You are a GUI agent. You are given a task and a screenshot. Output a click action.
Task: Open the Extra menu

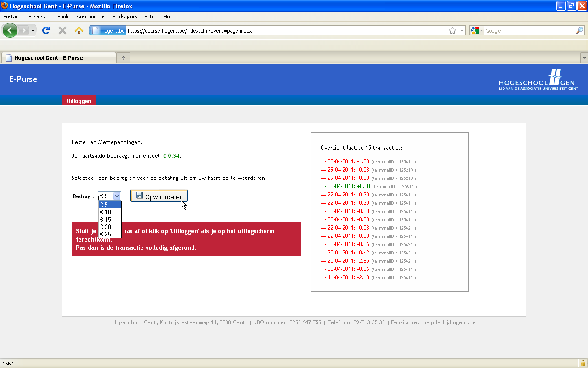pyautogui.click(x=150, y=17)
